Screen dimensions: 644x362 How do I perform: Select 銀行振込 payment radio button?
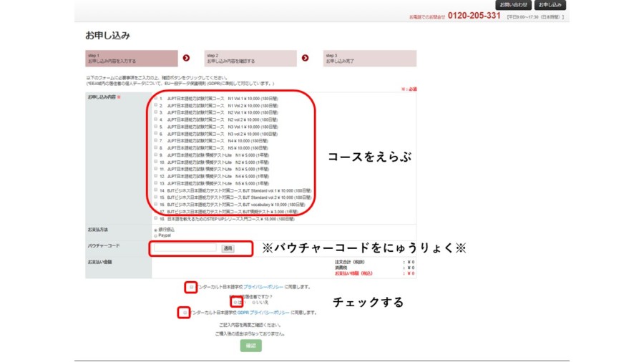pyautogui.click(x=156, y=230)
